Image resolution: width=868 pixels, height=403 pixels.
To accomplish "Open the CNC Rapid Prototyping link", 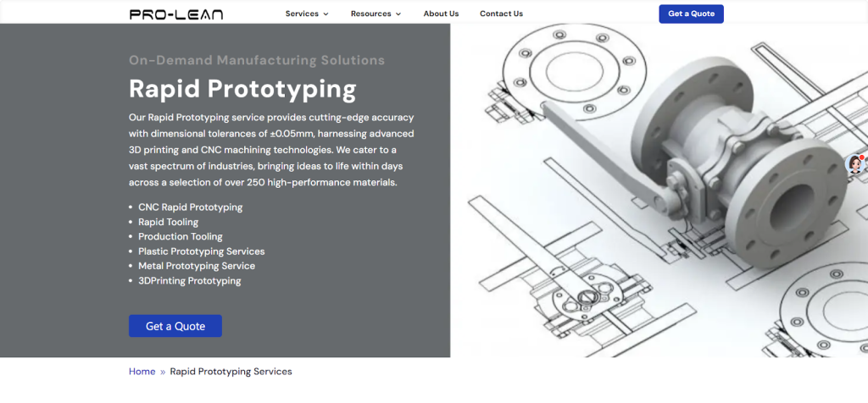I will click(190, 207).
